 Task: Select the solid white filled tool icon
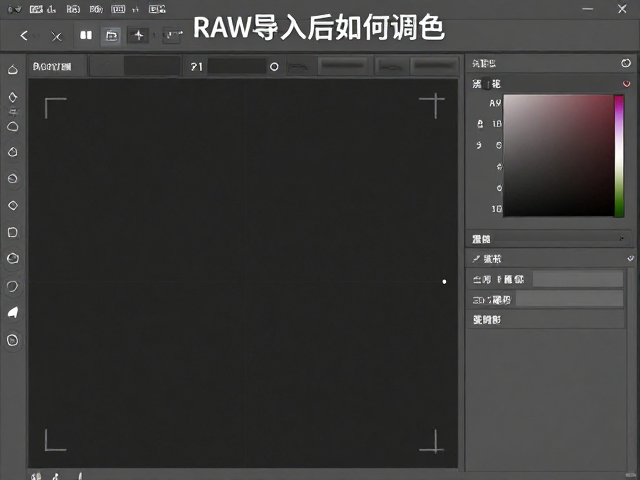[x=13, y=313]
